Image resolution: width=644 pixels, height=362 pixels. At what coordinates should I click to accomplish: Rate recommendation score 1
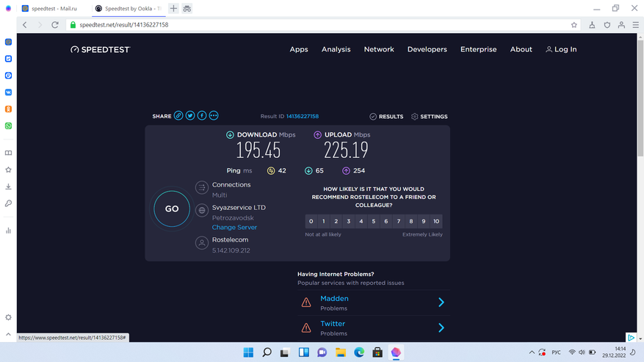(324, 222)
